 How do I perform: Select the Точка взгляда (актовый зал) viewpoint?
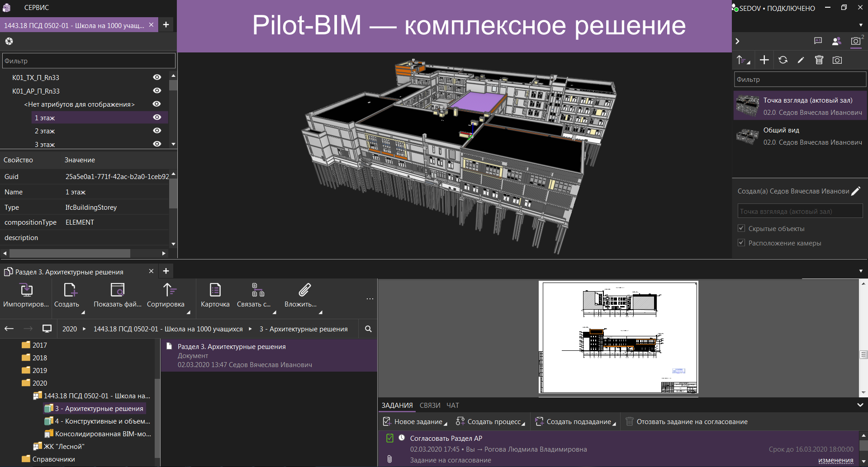point(800,106)
